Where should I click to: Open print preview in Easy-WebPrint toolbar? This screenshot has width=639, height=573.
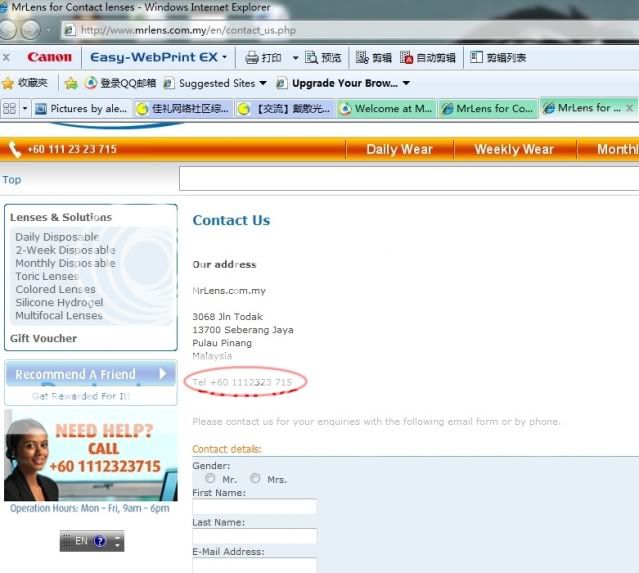(312, 58)
